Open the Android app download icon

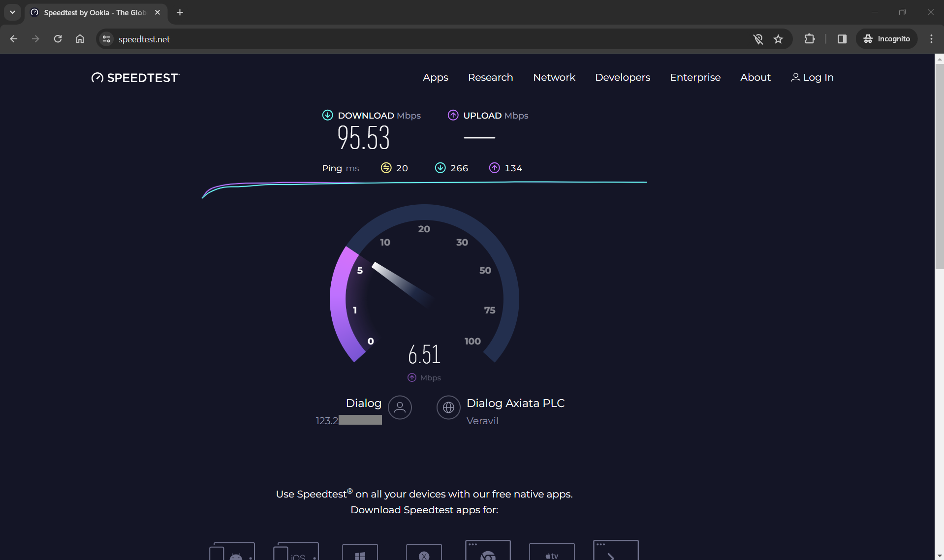[x=232, y=551]
